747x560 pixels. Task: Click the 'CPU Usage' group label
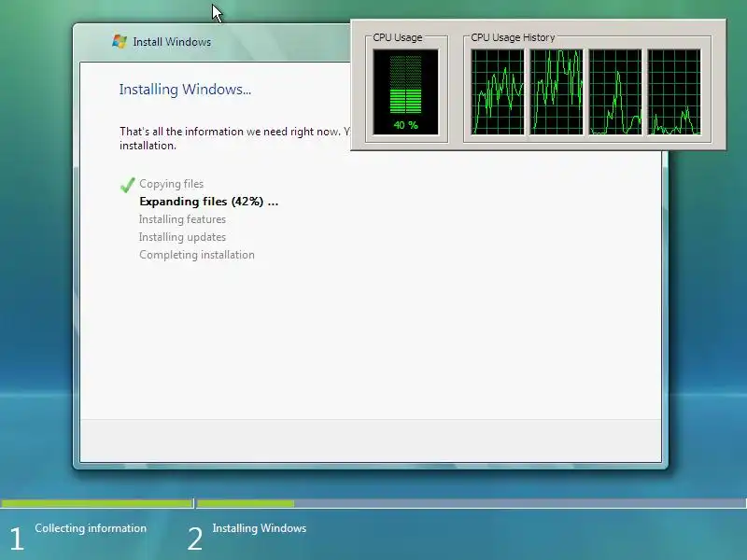tap(398, 37)
